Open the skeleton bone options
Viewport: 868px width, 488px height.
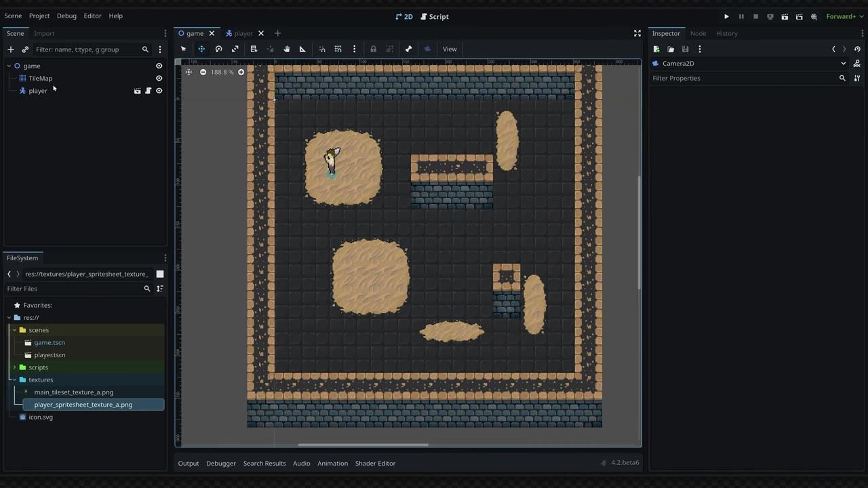point(408,49)
